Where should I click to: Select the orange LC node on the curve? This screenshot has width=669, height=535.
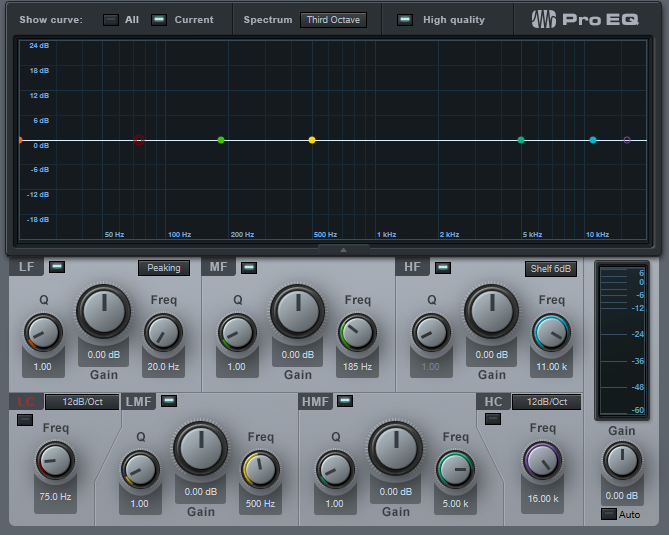(x=20, y=140)
